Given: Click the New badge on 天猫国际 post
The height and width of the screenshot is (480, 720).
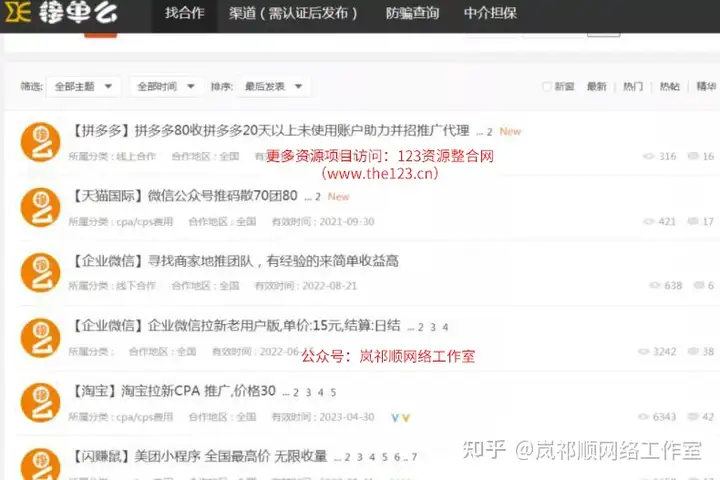Looking at the screenshot, I should pyautogui.click(x=338, y=197).
